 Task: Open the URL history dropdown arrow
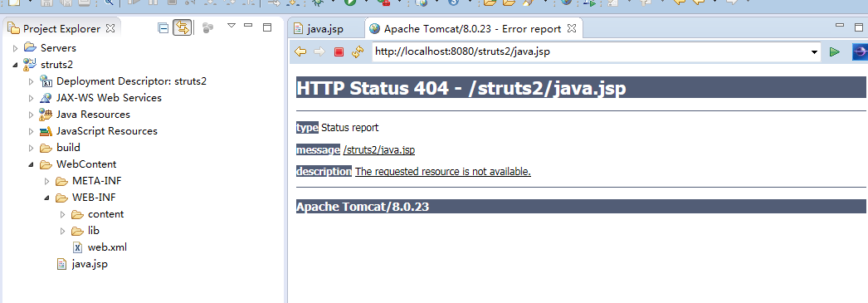pos(814,52)
